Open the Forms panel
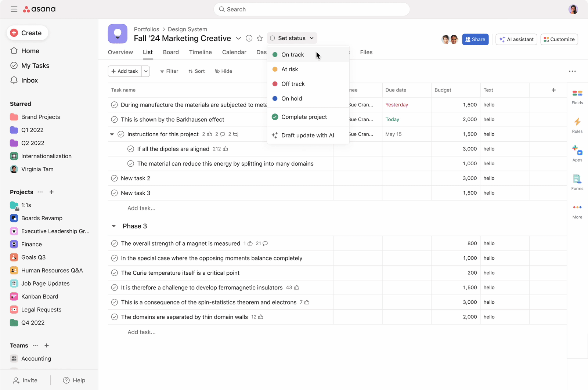Image resolution: width=588 pixels, height=390 pixels. coord(577,182)
